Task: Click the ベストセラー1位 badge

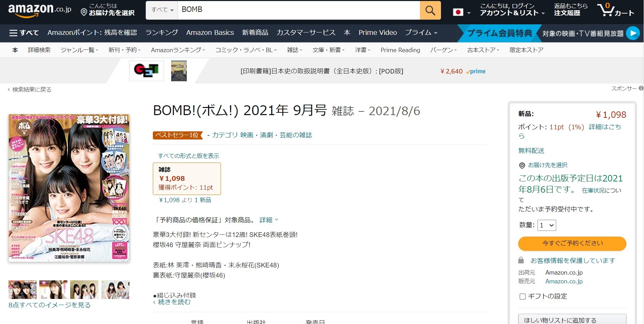Action: click(x=178, y=135)
